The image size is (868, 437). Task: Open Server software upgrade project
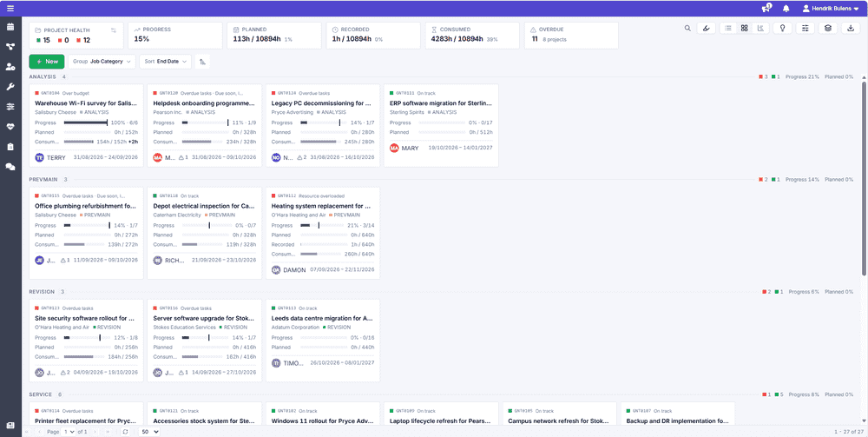[204, 319]
